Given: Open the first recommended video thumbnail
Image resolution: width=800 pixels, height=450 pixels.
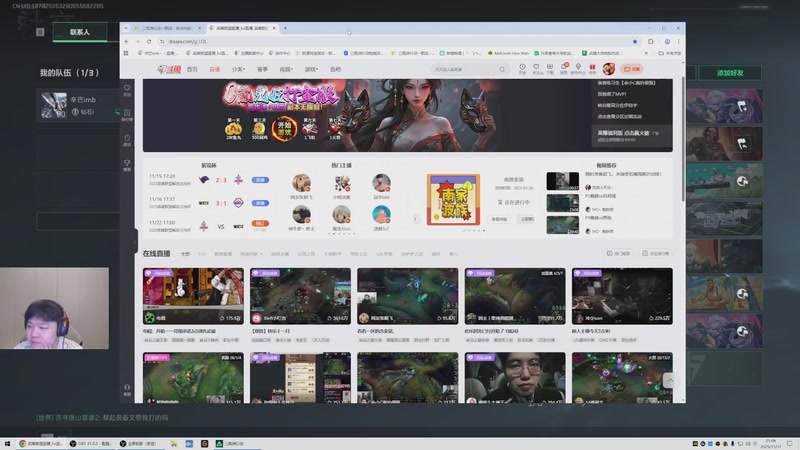Looking at the screenshot, I should pos(563,181).
